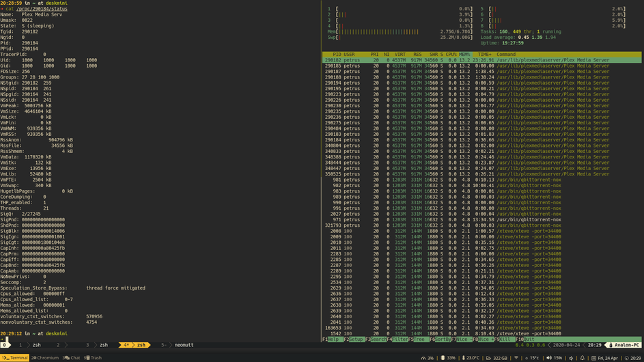Click tmux session 0 indicator
Screen dimensions: 644x362
(5, 345)
